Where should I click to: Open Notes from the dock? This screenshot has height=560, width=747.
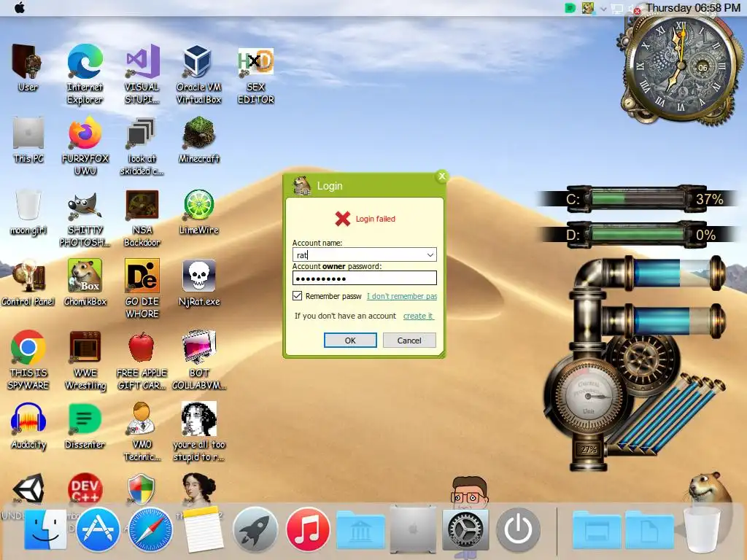(x=203, y=529)
